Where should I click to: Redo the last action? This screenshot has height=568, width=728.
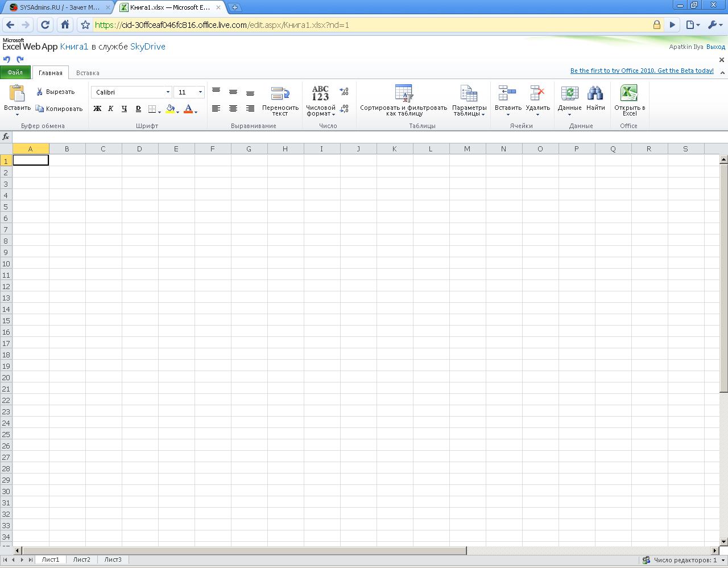(x=20, y=59)
